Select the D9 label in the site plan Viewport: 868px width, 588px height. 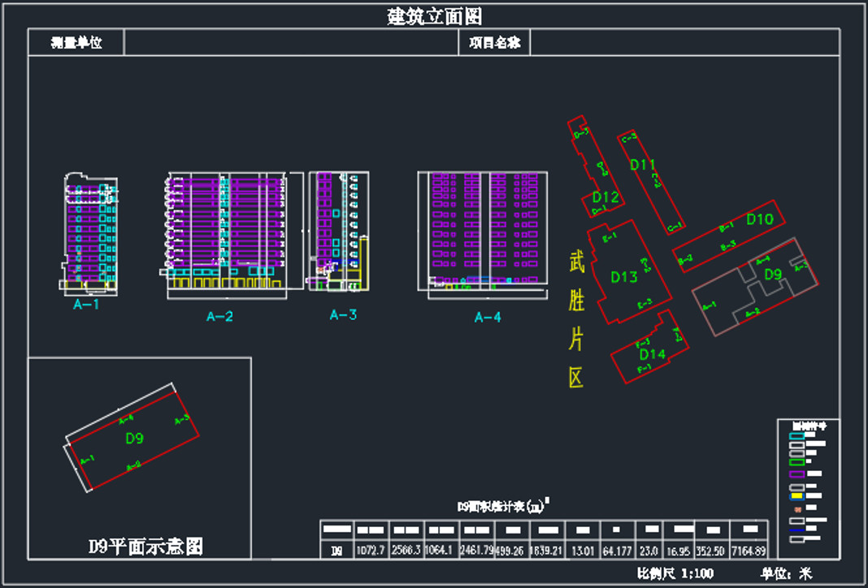pos(773,274)
